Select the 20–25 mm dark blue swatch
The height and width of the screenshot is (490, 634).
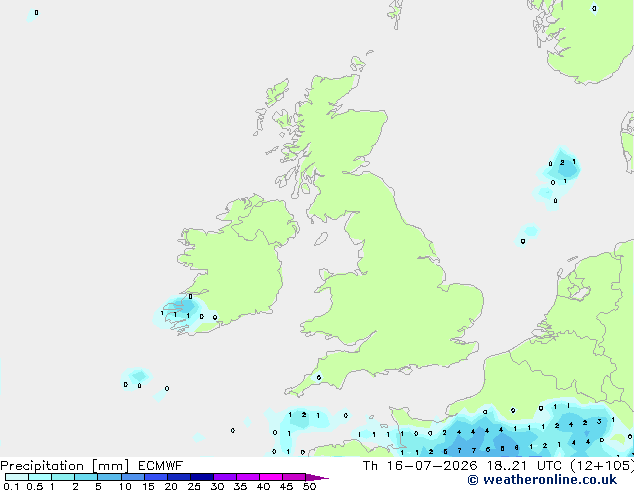pyautogui.click(x=179, y=477)
